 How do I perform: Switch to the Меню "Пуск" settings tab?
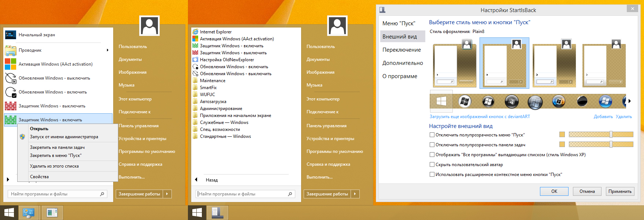click(x=399, y=23)
